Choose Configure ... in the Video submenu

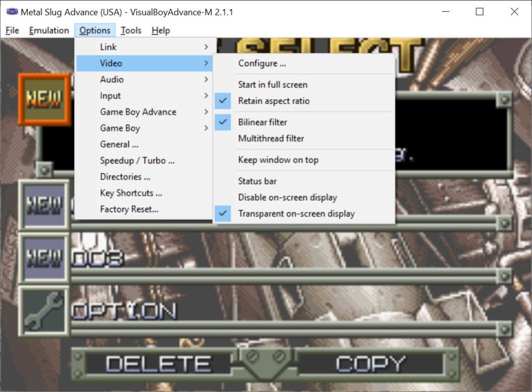[303, 63]
